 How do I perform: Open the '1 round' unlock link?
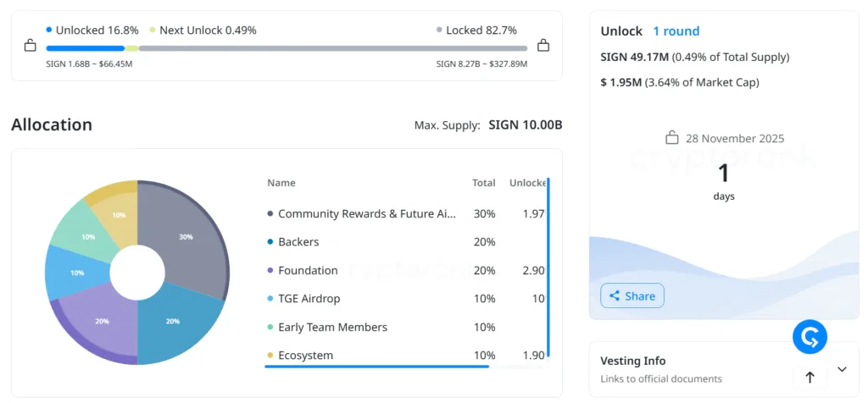point(676,31)
